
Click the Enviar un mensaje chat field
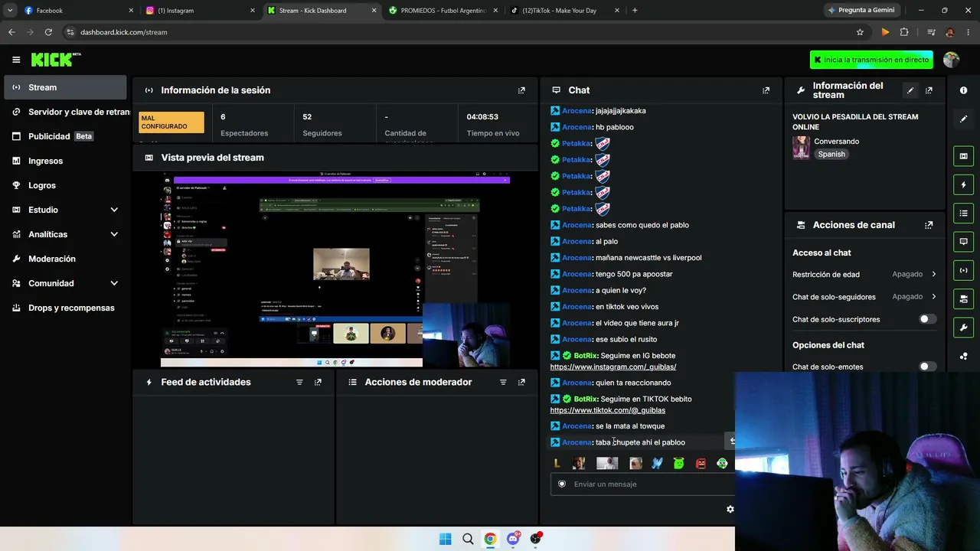click(642, 484)
